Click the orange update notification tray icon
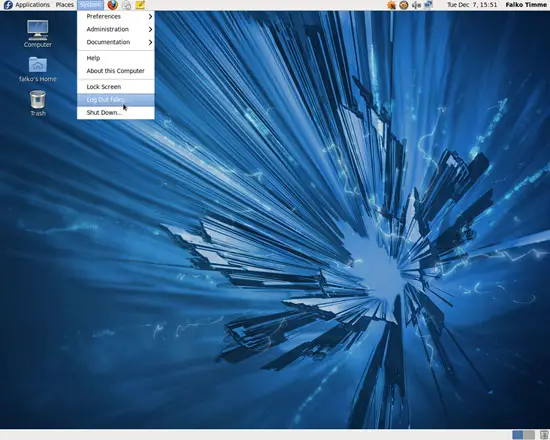 391,5
